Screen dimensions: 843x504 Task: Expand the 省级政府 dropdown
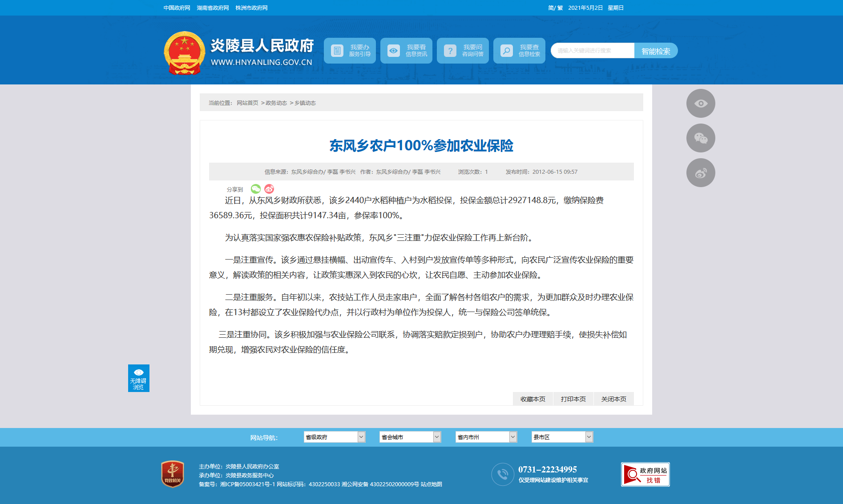click(335, 437)
